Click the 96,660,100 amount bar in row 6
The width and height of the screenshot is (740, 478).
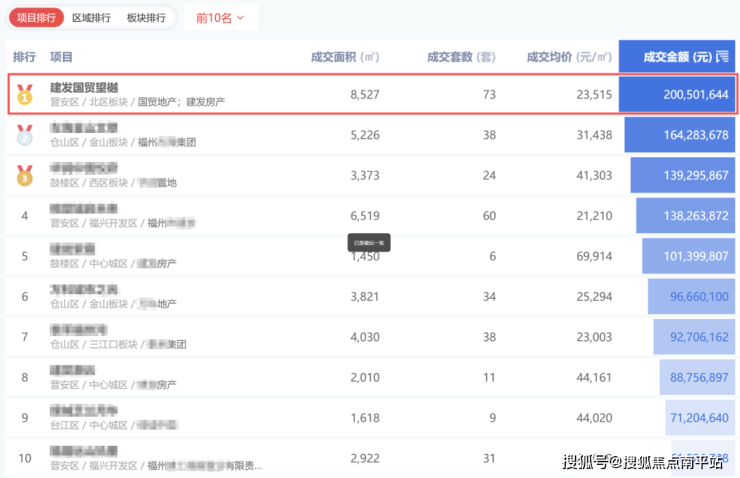pos(694,297)
